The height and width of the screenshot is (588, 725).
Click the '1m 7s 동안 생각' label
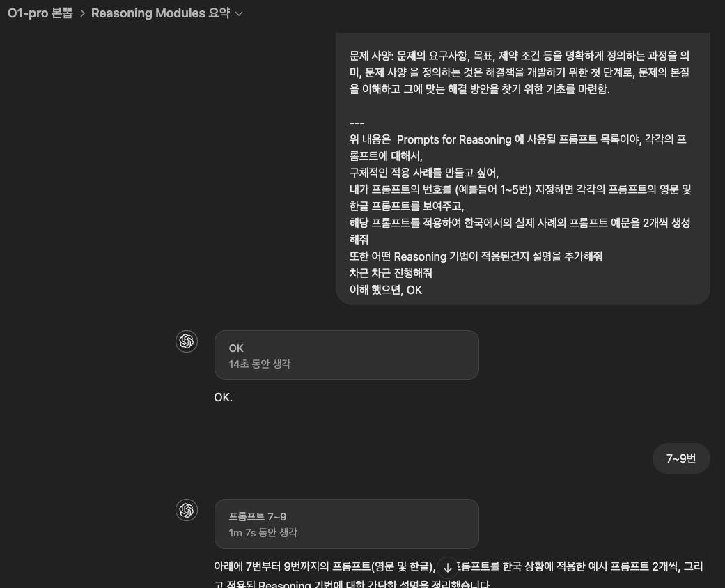[x=263, y=533]
